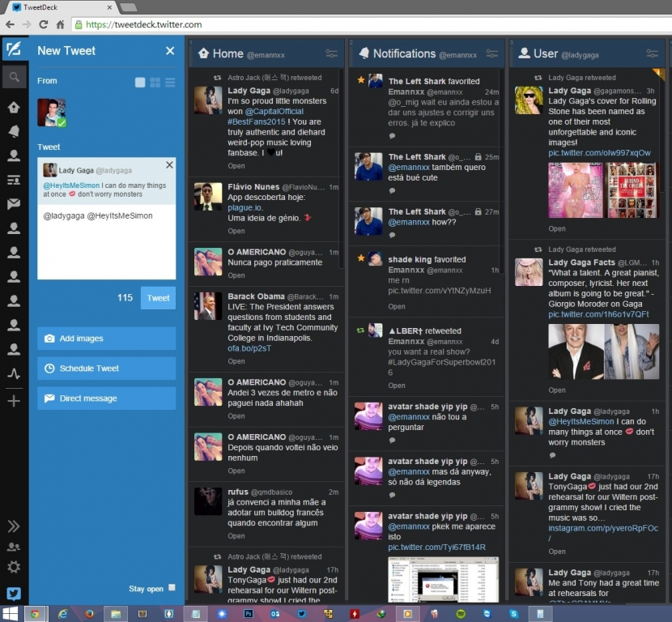Go to the browser home page icon
The image size is (672, 622).
(61, 24)
